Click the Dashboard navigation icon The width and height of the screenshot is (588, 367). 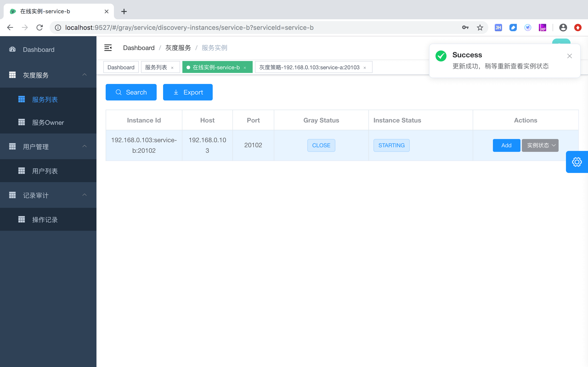point(12,50)
